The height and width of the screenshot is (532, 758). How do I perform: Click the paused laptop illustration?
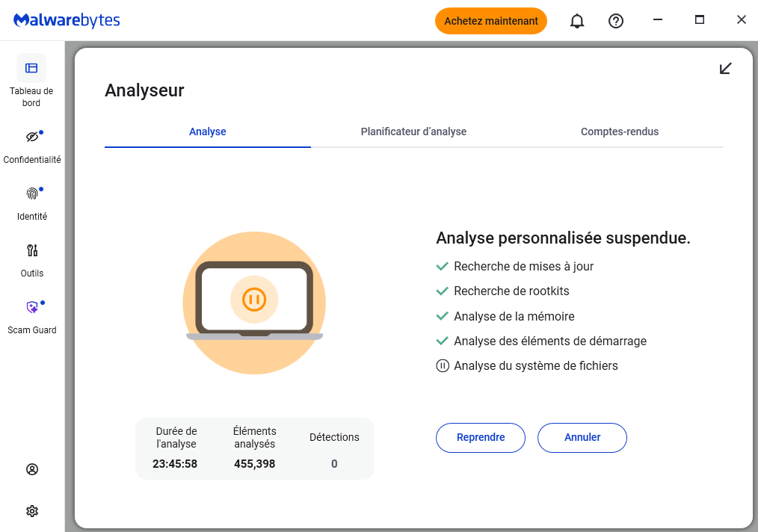(254, 303)
